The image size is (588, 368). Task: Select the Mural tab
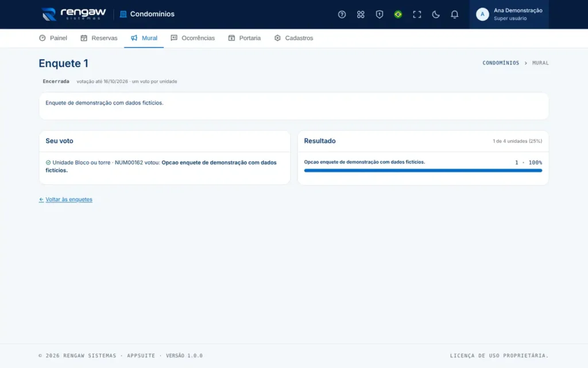[144, 38]
